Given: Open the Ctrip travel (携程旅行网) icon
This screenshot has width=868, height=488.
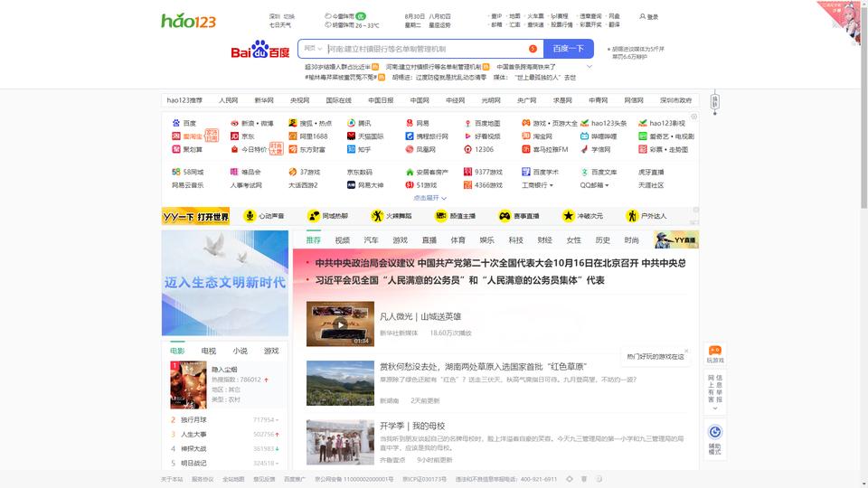Looking at the screenshot, I should tap(410, 136).
